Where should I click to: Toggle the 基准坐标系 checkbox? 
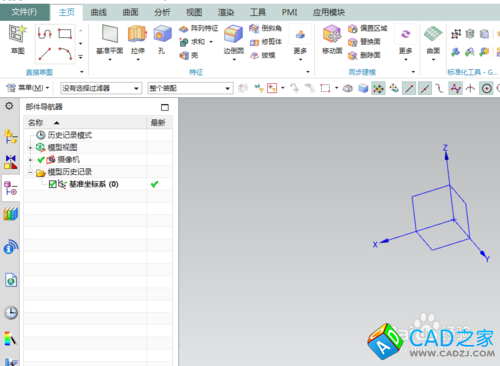tap(52, 184)
